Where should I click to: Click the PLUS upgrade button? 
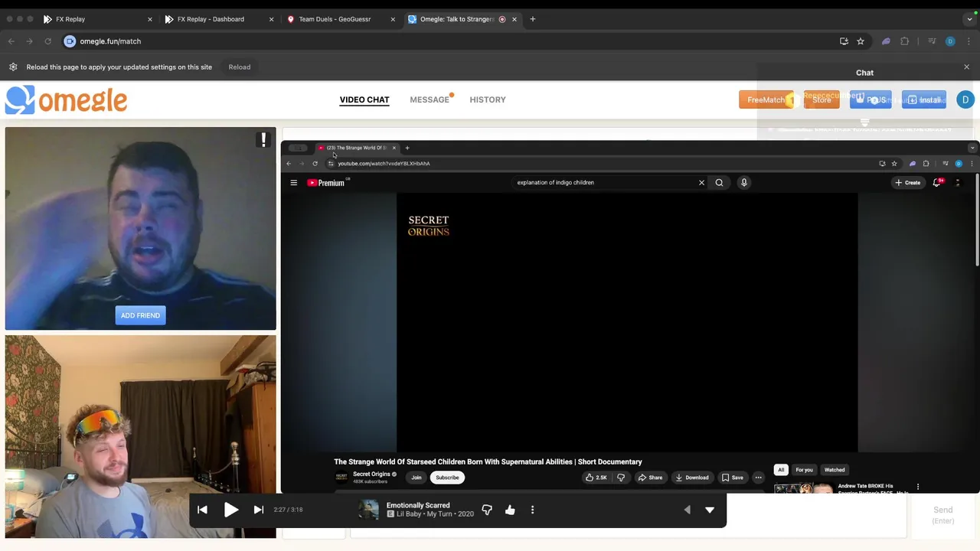click(x=871, y=100)
